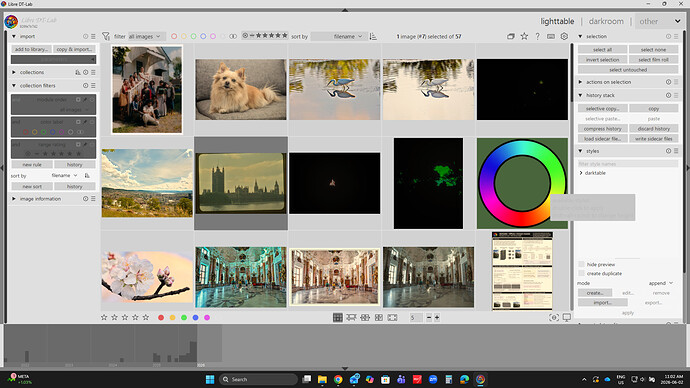The image size is (690, 388).
Task: Reset the image information module
Action: 85,199
